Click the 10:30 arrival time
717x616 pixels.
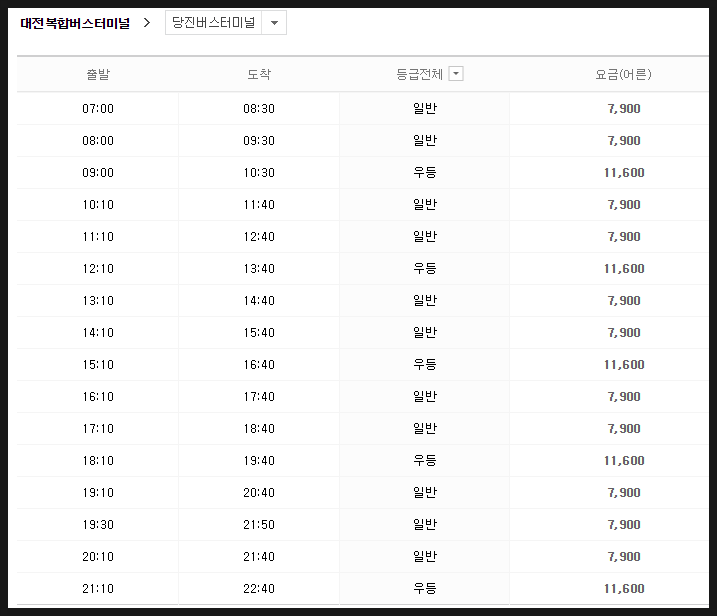click(259, 172)
